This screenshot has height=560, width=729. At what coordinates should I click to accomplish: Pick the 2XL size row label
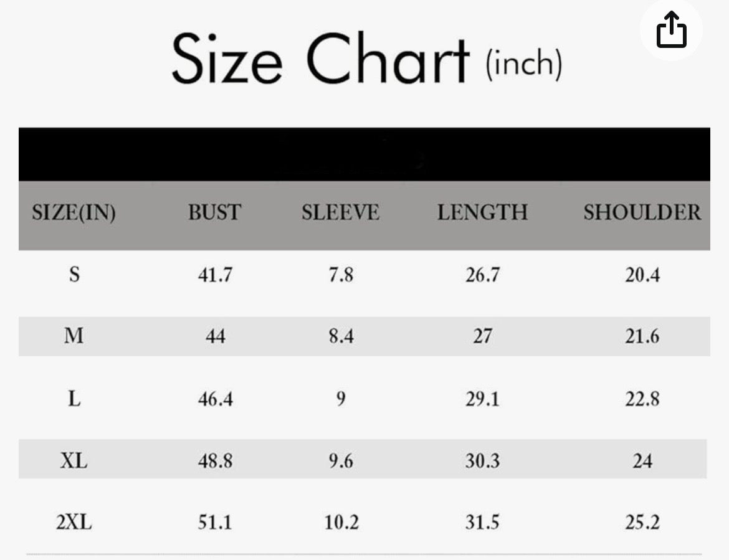74,522
